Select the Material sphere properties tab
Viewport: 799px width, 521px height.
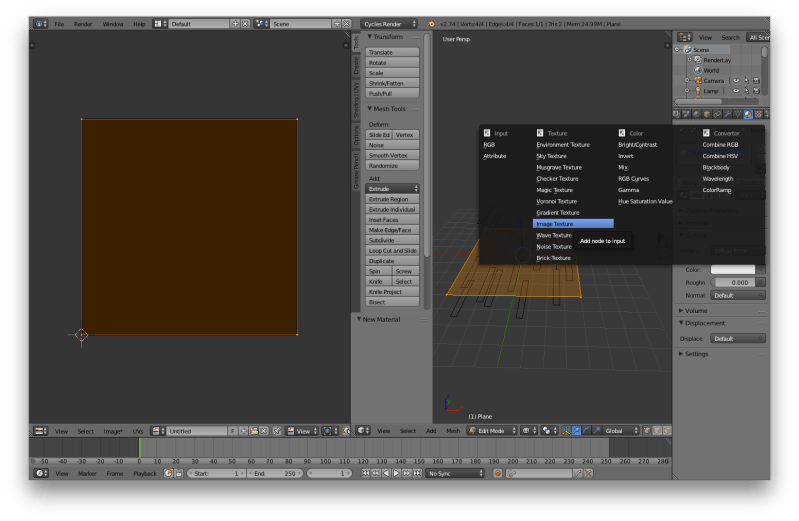pyautogui.click(x=748, y=114)
